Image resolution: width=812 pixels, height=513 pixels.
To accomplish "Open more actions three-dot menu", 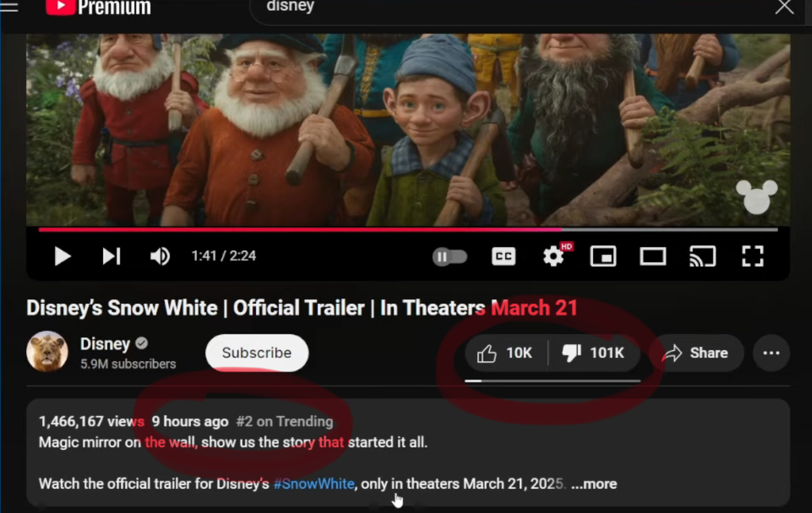I will tap(771, 353).
